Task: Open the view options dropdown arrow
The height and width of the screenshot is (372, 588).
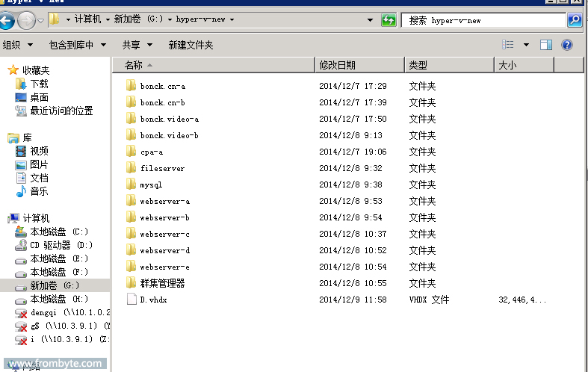Action: click(x=526, y=46)
